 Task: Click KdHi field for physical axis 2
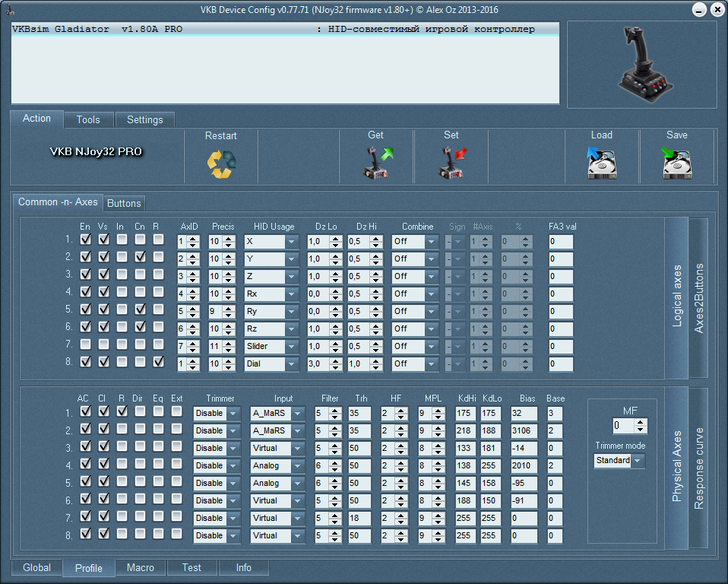tap(465, 430)
